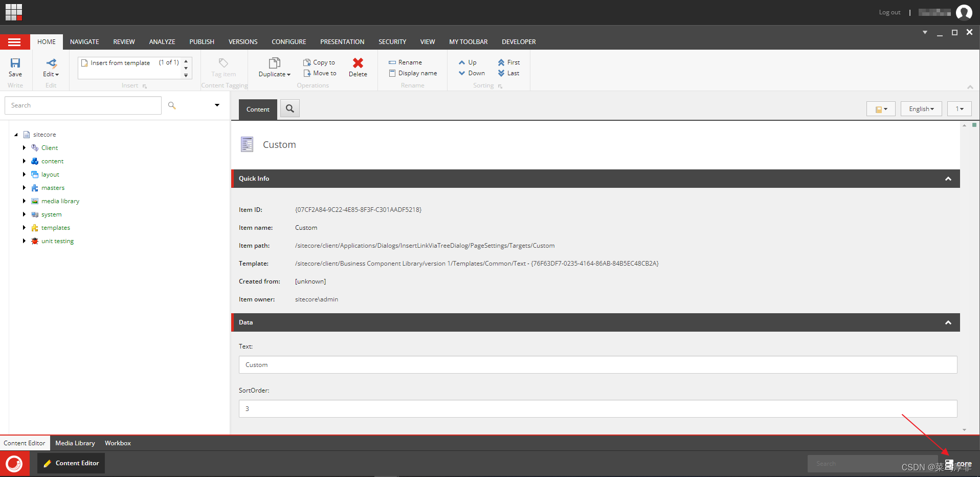Open the version number 1 dropdown
This screenshot has width=980, height=477.
pos(960,109)
